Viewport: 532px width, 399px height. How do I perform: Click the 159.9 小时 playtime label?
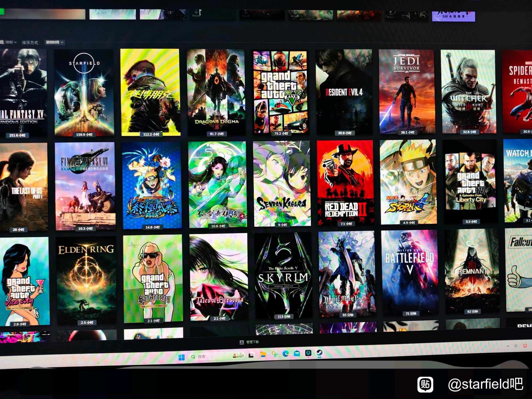84,135
